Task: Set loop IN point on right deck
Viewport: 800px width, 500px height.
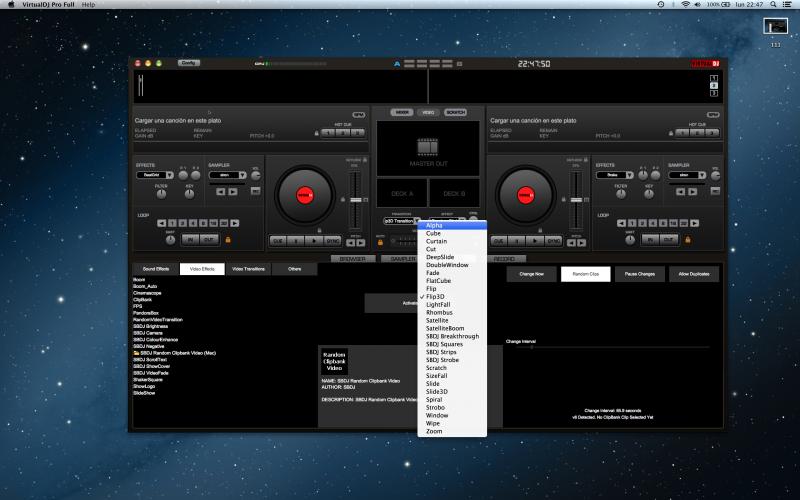Action: click(x=650, y=239)
